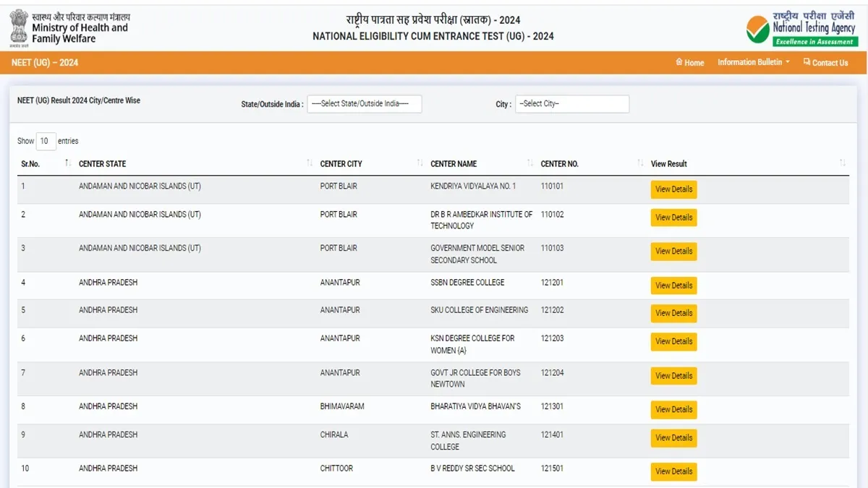This screenshot has height=488, width=868.
Task: Click center number 121301
Action: tap(552, 406)
